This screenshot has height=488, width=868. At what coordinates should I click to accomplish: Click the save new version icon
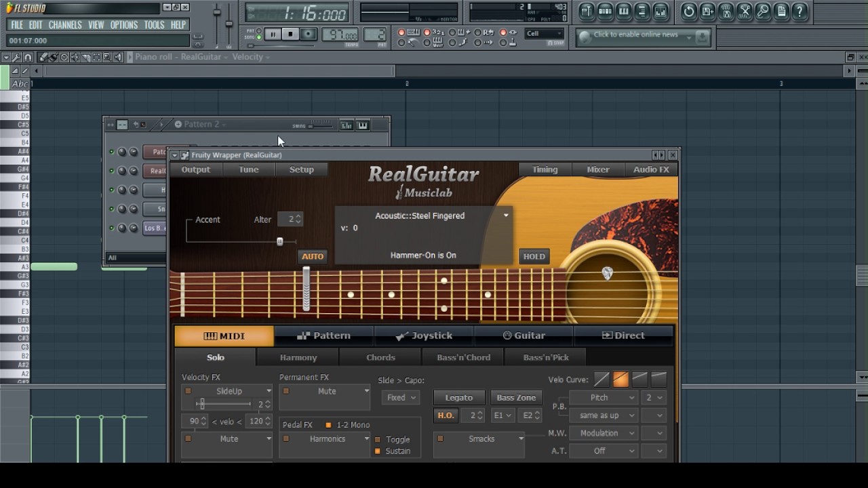(707, 12)
